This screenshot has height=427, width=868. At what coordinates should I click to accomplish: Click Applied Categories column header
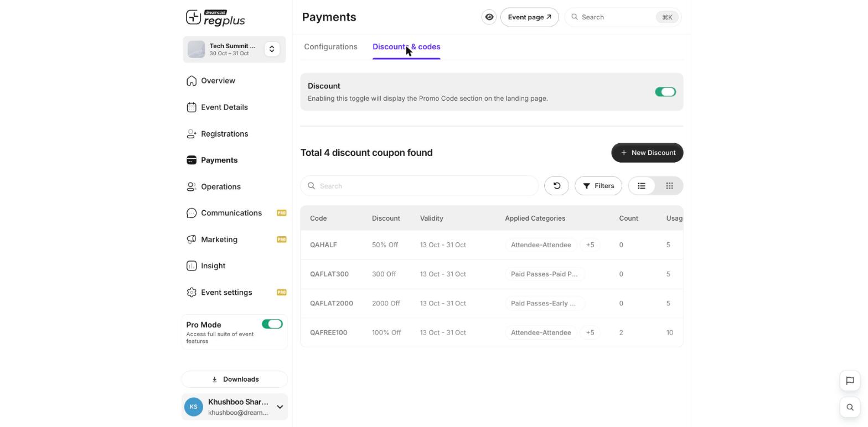tap(535, 218)
